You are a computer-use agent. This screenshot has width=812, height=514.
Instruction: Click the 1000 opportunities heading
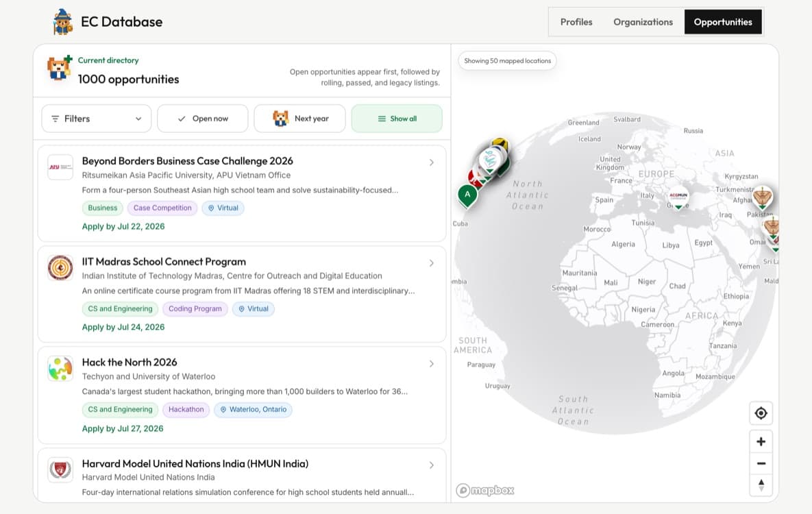click(128, 79)
